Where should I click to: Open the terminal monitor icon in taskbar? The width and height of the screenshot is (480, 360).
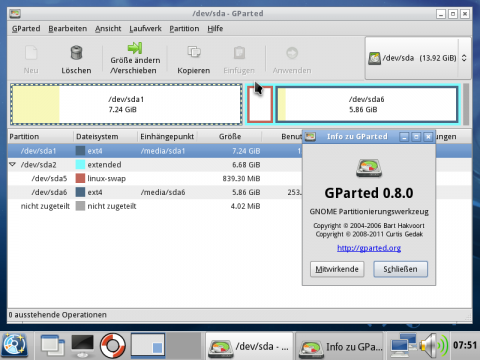point(83,346)
